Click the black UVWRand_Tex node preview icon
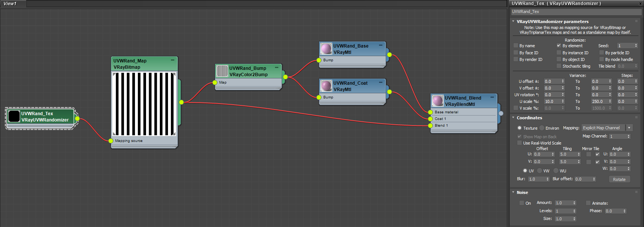The height and width of the screenshot is (227, 644). click(14, 116)
